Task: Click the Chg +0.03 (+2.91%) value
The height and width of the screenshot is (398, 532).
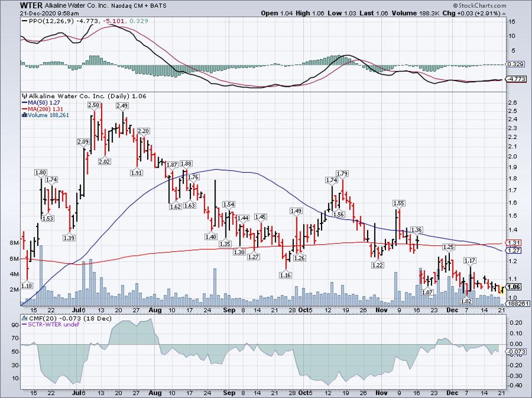Action: 471,13
